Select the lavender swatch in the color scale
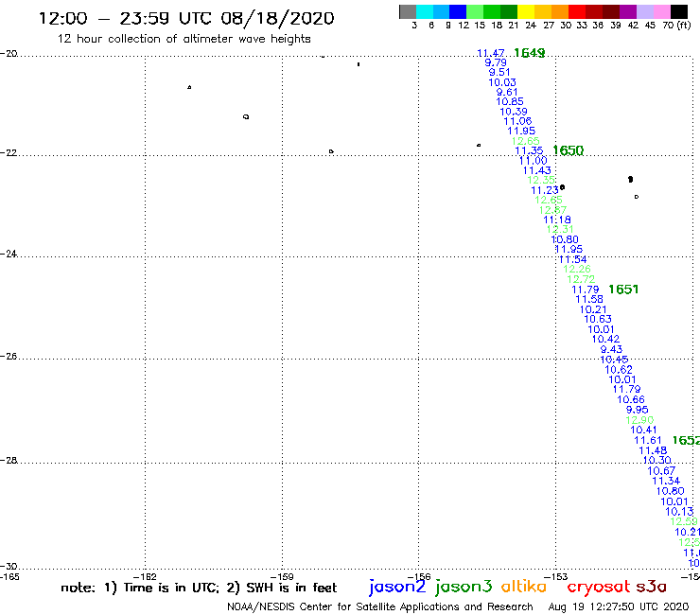 pyautogui.click(x=644, y=11)
